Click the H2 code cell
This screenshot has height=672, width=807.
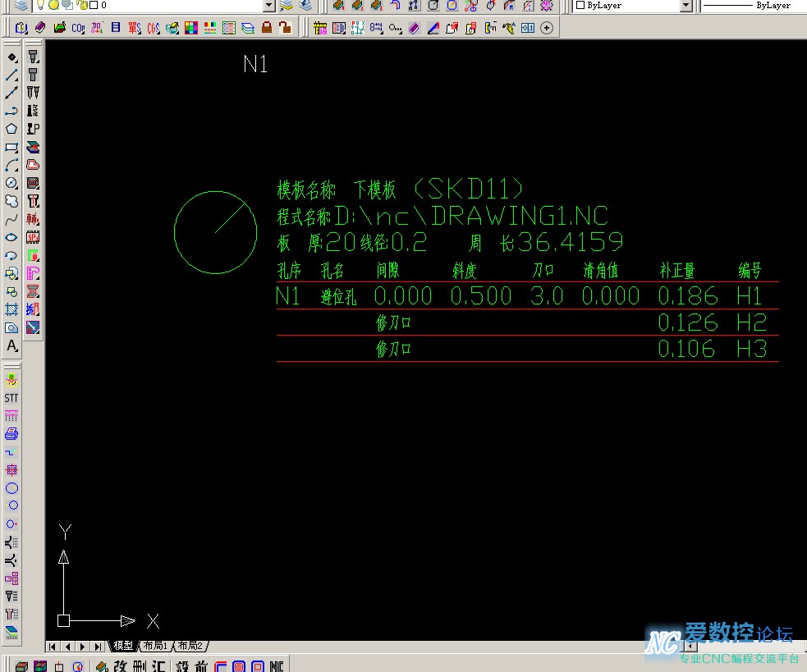tap(751, 322)
